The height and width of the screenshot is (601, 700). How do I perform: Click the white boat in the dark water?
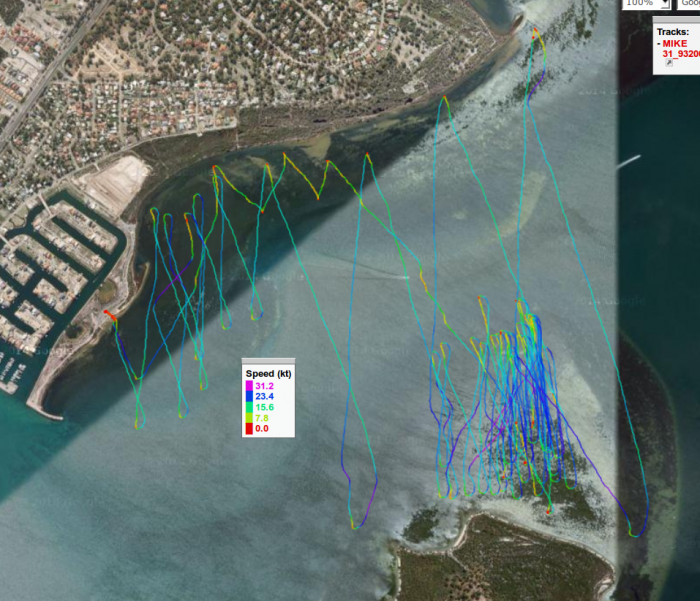click(628, 161)
